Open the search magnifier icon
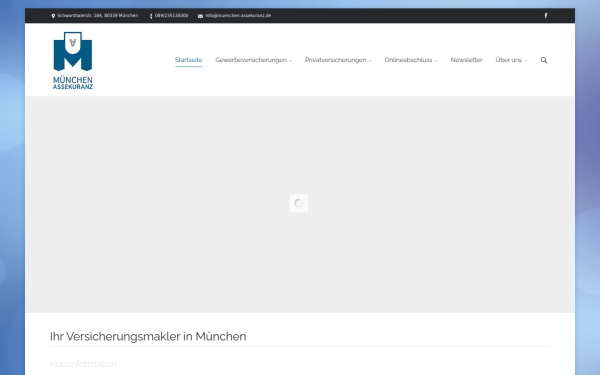The width and height of the screenshot is (600, 375). [x=544, y=60]
